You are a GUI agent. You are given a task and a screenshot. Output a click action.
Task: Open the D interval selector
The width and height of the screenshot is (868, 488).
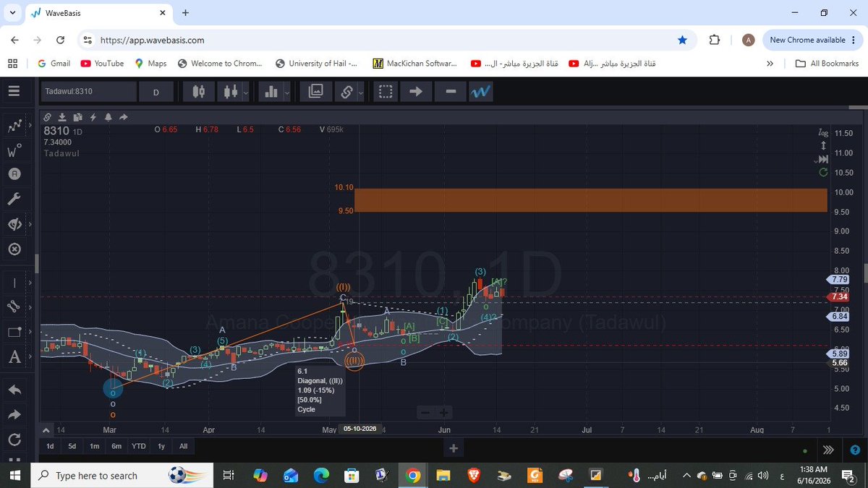coord(156,92)
